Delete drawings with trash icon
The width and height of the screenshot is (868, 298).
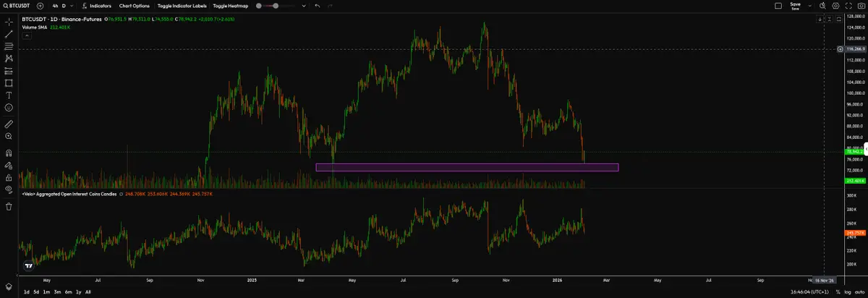pos(9,206)
